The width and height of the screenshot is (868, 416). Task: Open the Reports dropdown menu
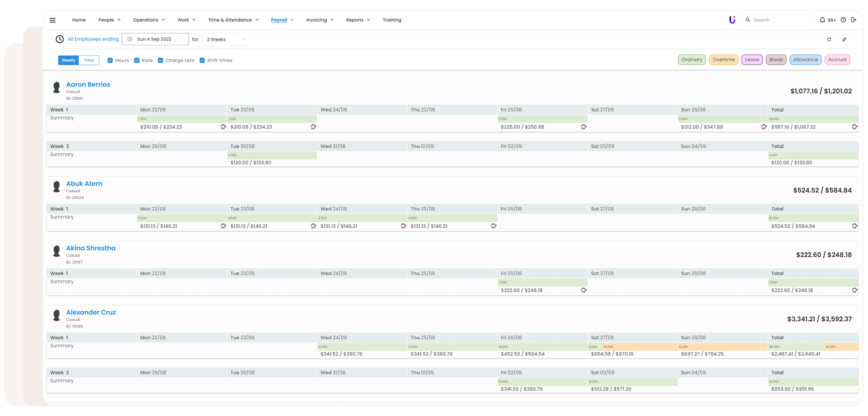358,20
